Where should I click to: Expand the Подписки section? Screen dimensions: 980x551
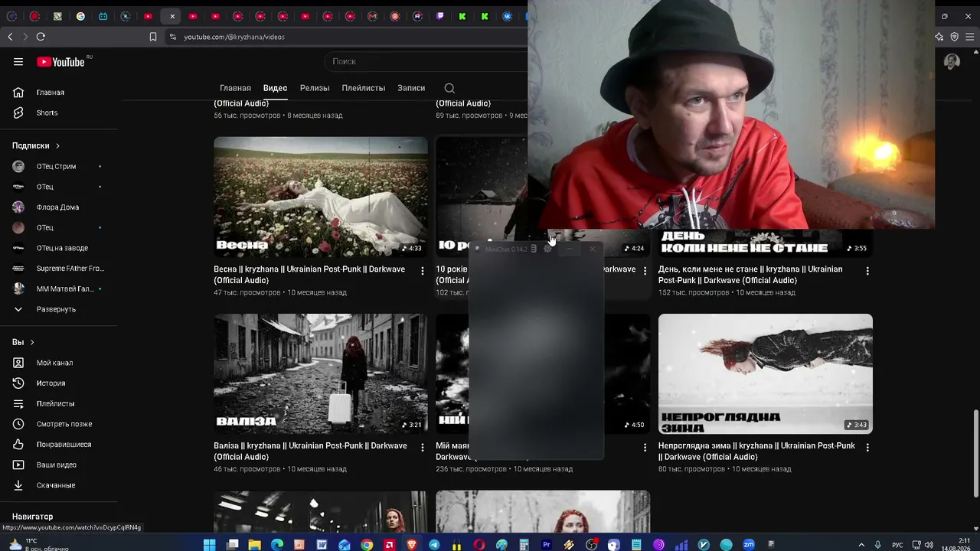pos(36,145)
